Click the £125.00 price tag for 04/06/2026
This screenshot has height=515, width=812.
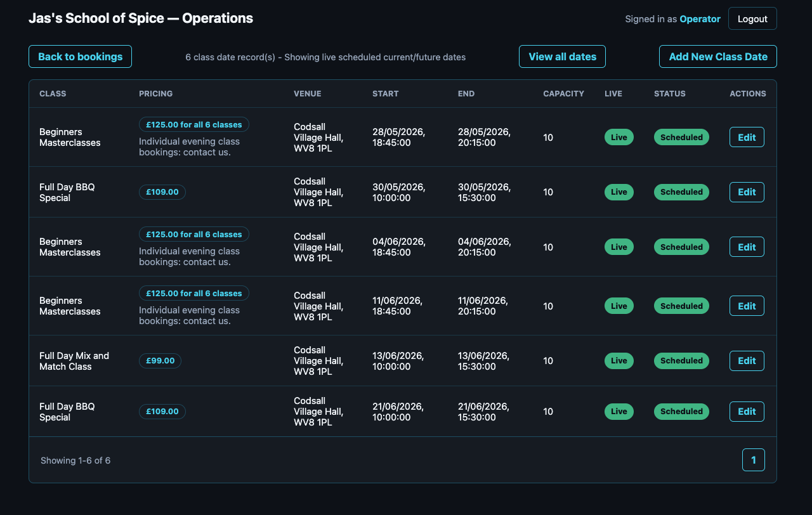(194, 235)
